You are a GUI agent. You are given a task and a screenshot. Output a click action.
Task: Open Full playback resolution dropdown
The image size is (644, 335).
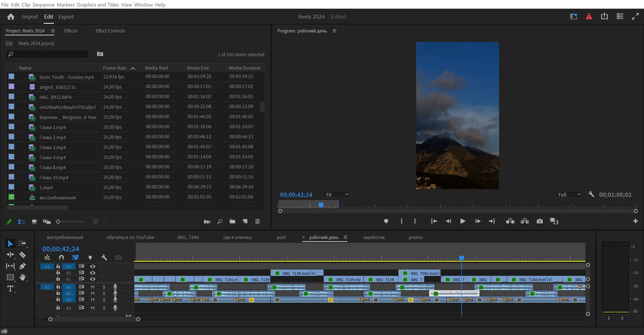click(x=569, y=194)
